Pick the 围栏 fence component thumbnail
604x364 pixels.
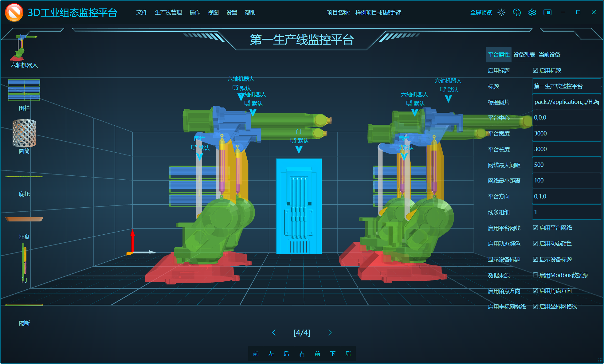tap(24, 90)
